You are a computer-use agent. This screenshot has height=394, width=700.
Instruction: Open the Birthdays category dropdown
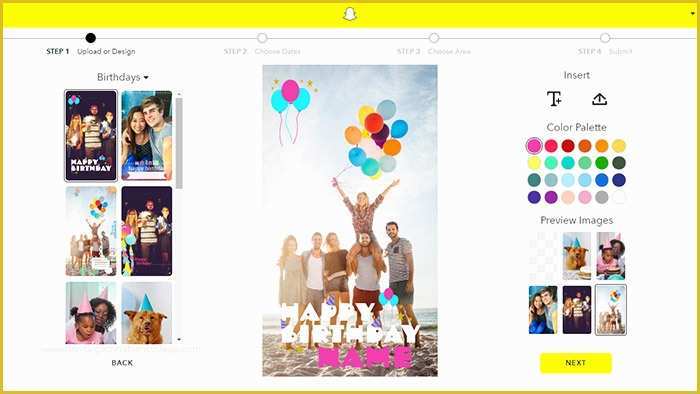(123, 77)
